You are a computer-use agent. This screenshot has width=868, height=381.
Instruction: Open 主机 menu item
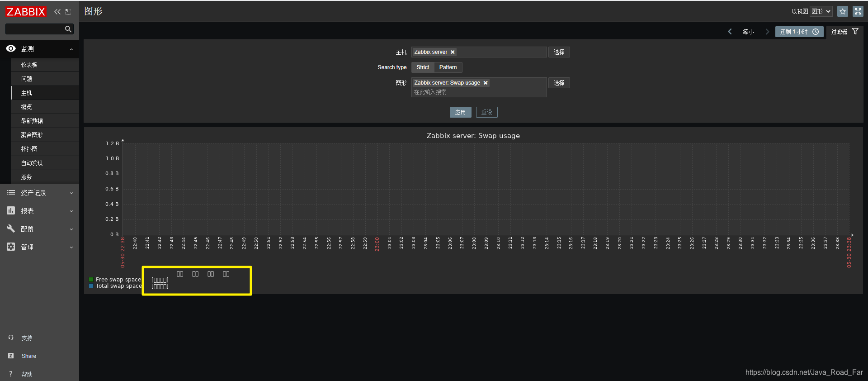pos(45,93)
